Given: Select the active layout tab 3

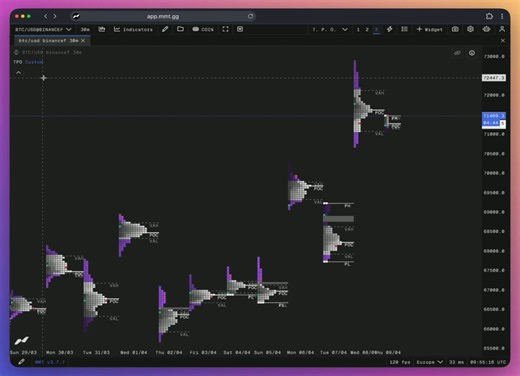Looking at the screenshot, I should coord(376,29).
